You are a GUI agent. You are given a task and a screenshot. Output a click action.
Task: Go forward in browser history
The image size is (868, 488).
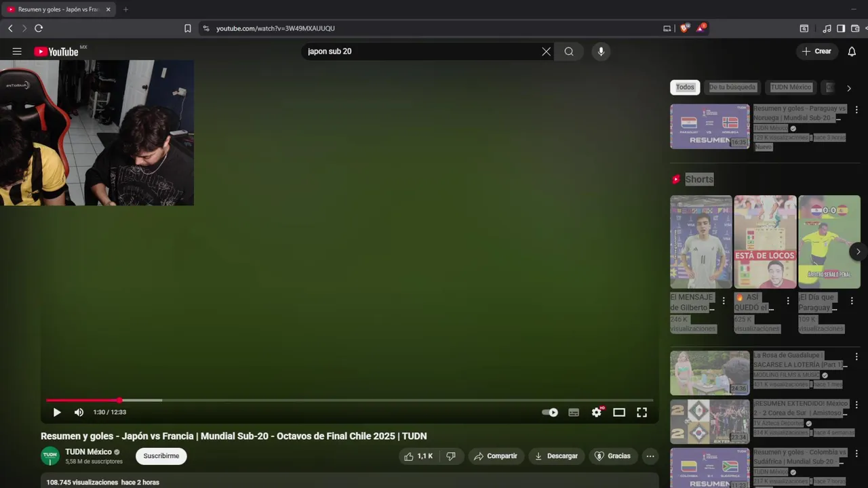(24, 28)
